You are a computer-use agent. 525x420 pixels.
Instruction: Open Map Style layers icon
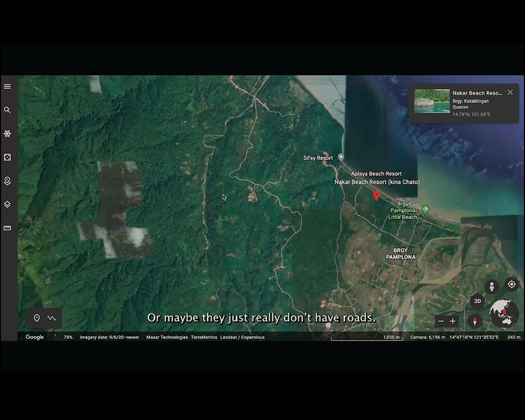7,204
